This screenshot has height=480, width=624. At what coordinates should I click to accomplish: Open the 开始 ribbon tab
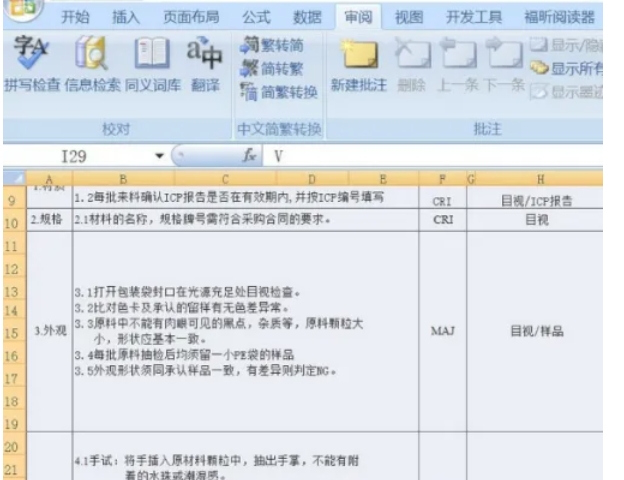(x=75, y=17)
